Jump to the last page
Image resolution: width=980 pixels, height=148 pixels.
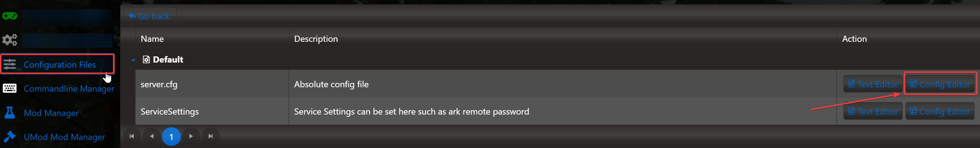pyautogui.click(x=211, y=136)
